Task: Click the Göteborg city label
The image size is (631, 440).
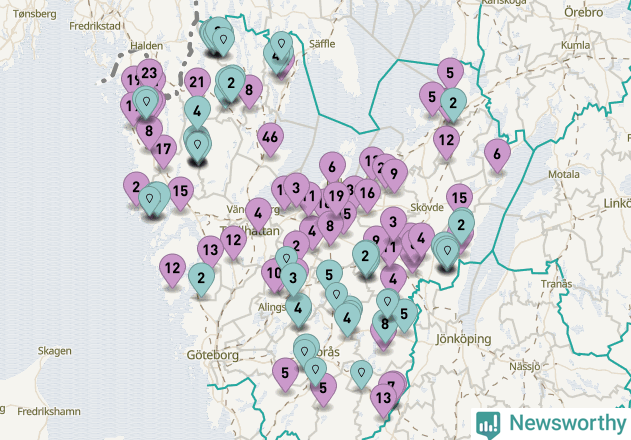Action: click(x=212, y=355)
